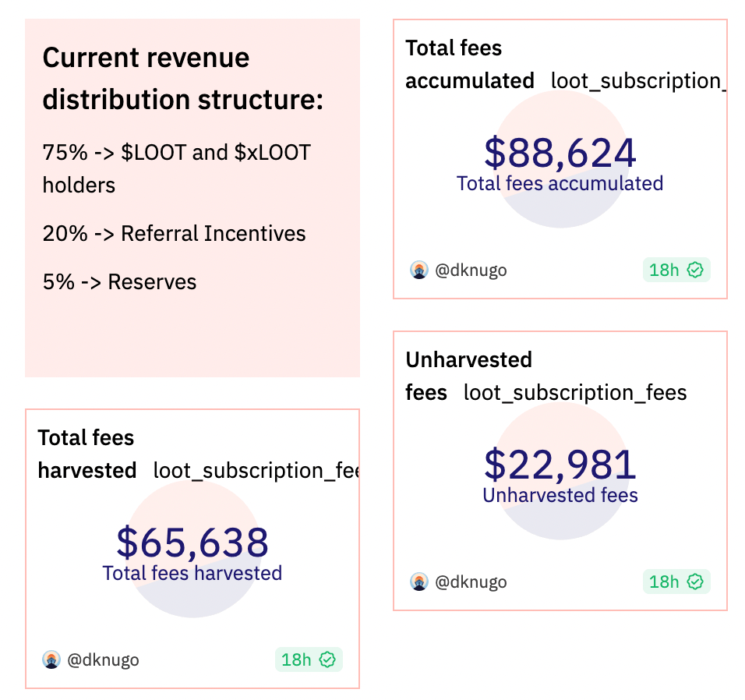
Task: Click loot_subscription query name beside 'accumulated'
Action: (x=637, y=81)
